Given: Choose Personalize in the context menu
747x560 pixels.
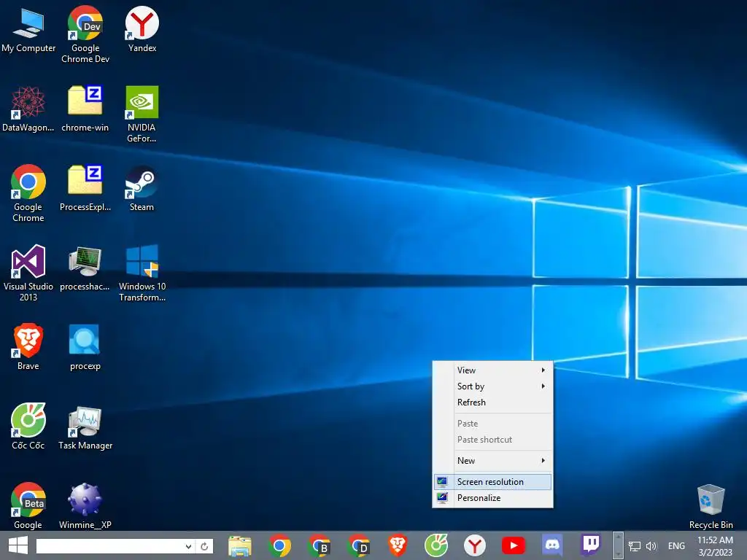Looking at the screenshot, I should 492,498.
